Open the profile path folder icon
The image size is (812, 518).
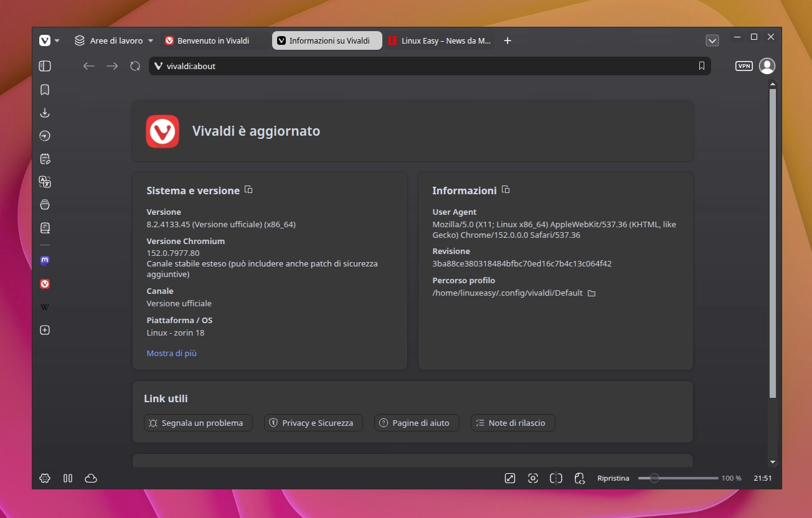tap(592, 293)
